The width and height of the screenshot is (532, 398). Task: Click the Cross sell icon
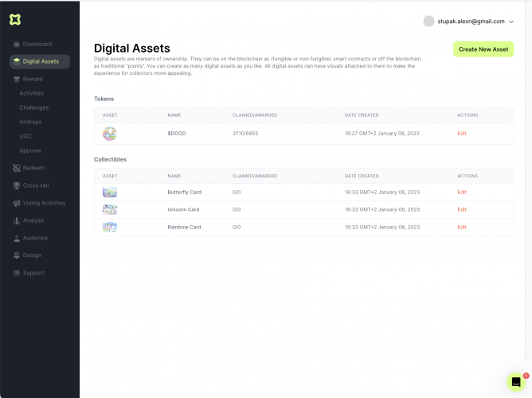(x=16, y=185)
